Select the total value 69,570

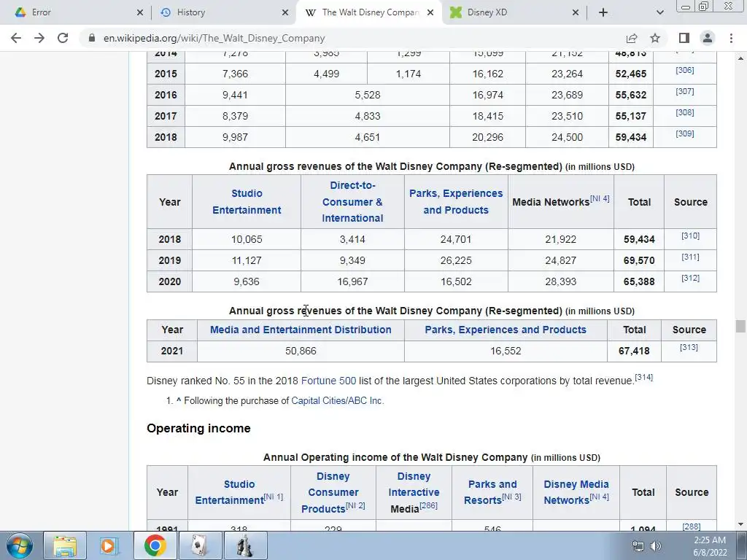(x=639, y=260)
